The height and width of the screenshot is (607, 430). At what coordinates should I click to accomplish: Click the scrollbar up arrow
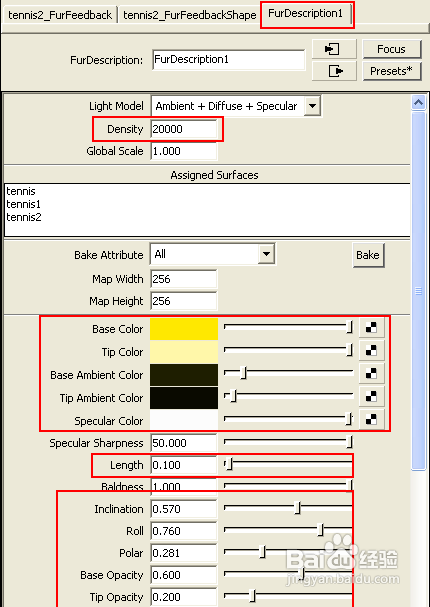click(x=418, y=103)
